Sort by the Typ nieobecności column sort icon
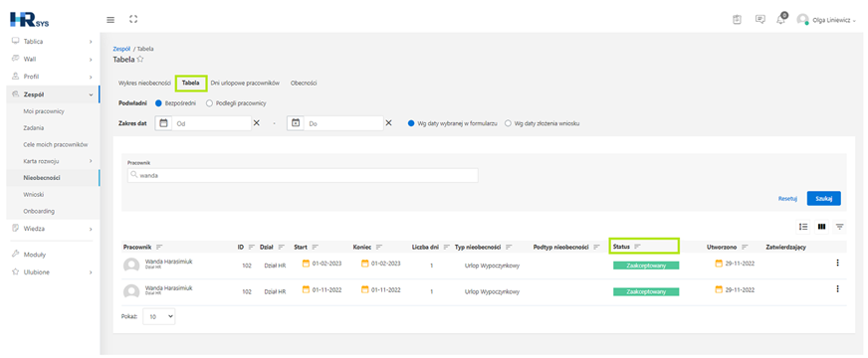The width and height of the screenshot is (868, 358). tap(509, 247)
